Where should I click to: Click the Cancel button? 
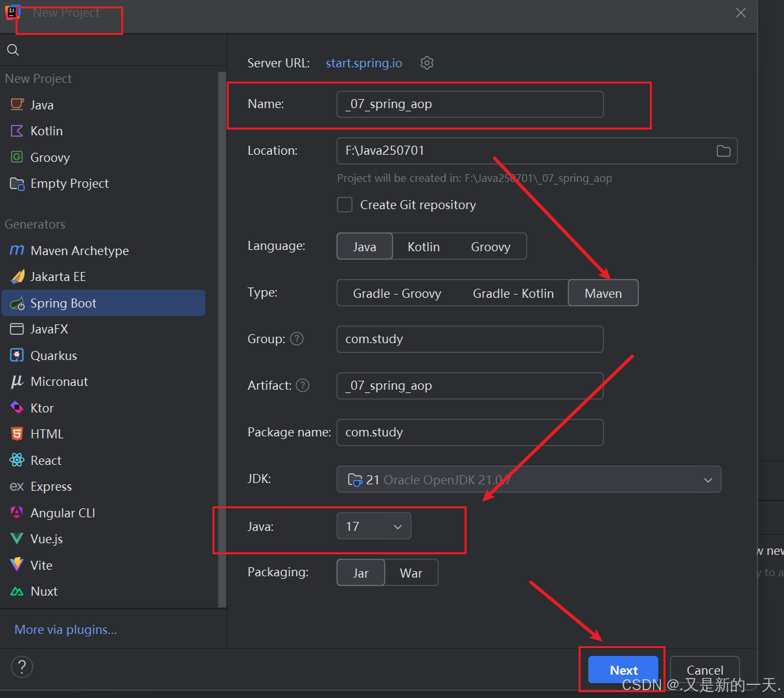pos(705,670)
